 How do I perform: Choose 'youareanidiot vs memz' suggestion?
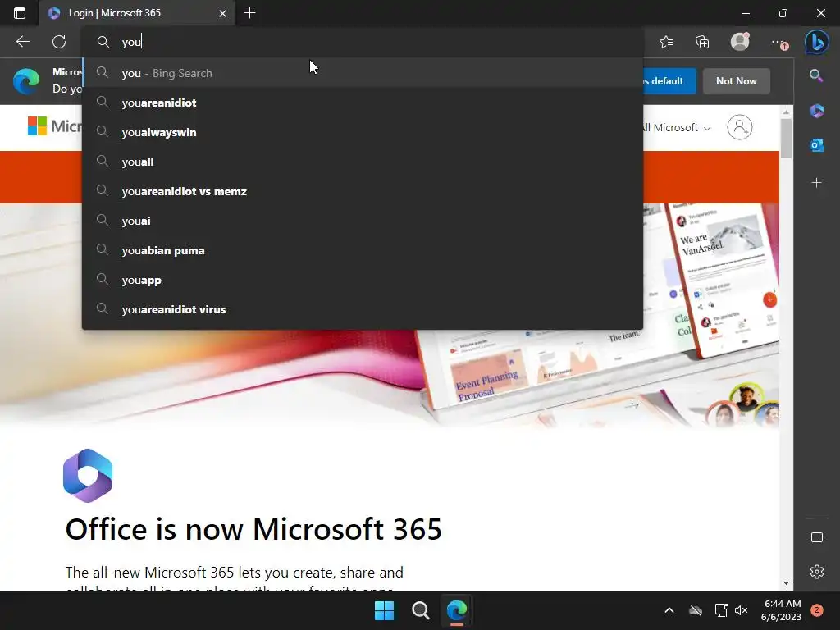pos(363,191)
